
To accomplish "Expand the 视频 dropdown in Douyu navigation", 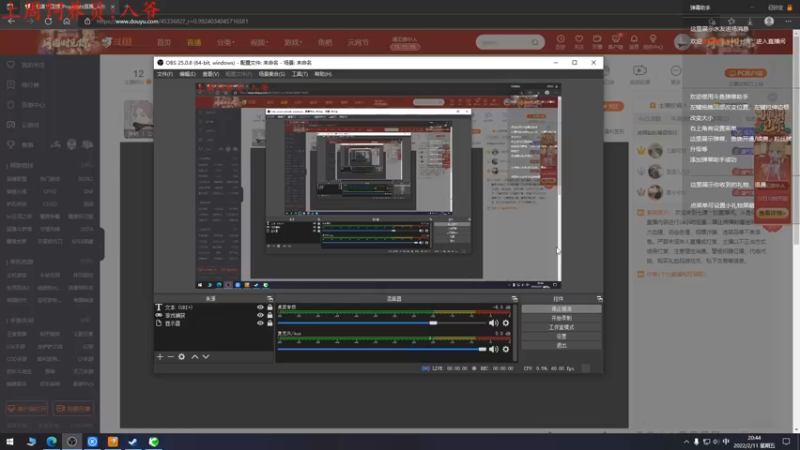I will pos(259,42).
